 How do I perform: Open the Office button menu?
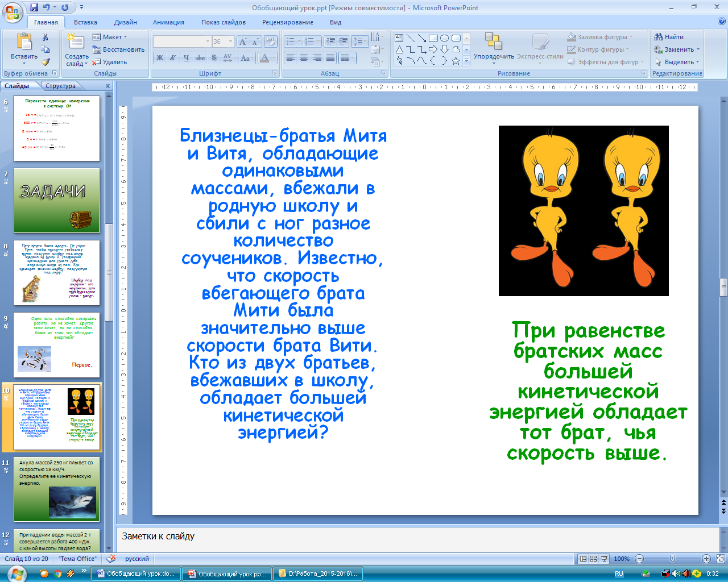click(x=13, y=11)
